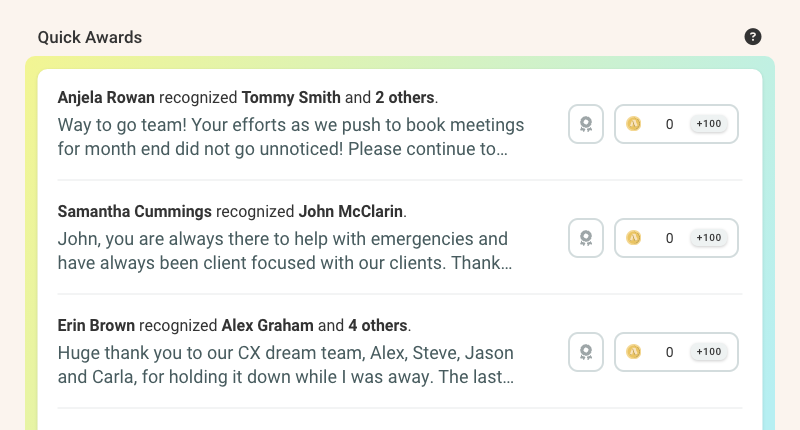This screenshot has width=800, height=430.
Task: Click gold coin icon in Samantha Cummings' row
Action: point(633,238)
